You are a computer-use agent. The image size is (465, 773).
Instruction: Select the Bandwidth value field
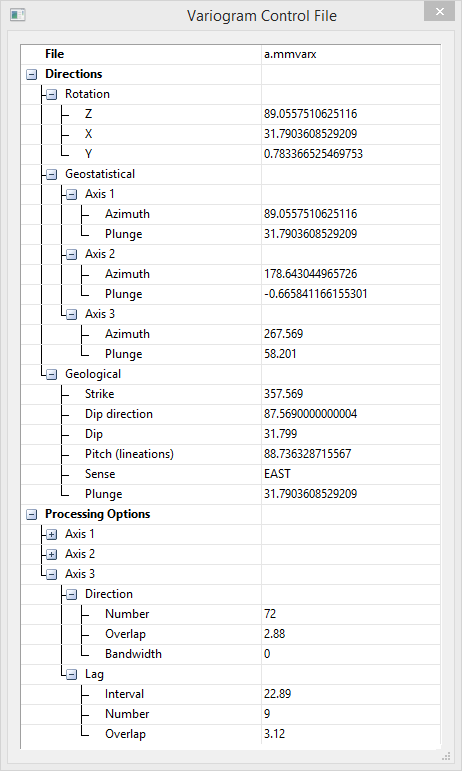tap(351, 654)
